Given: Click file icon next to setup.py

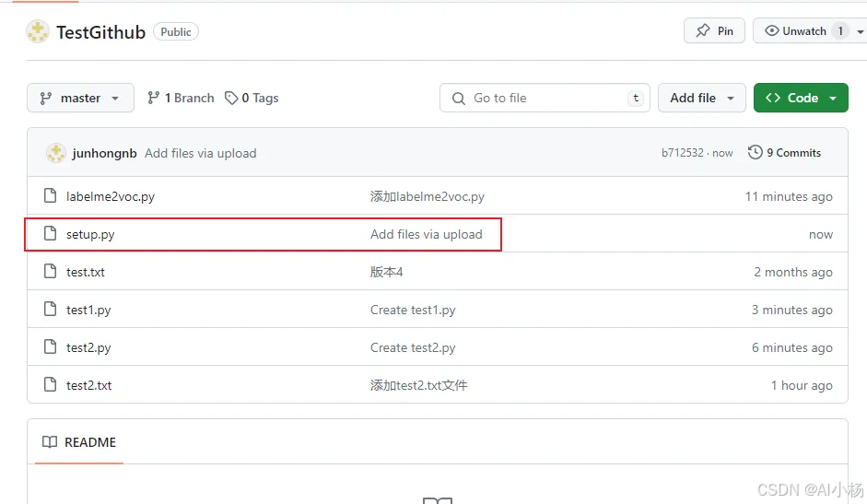Looking at the screenshot, I should (51, 233).
